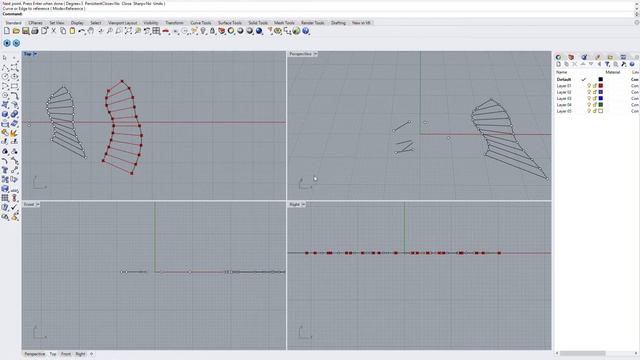
Task: Click the current-layer checkmark on Default
Action: click(583, 80)
